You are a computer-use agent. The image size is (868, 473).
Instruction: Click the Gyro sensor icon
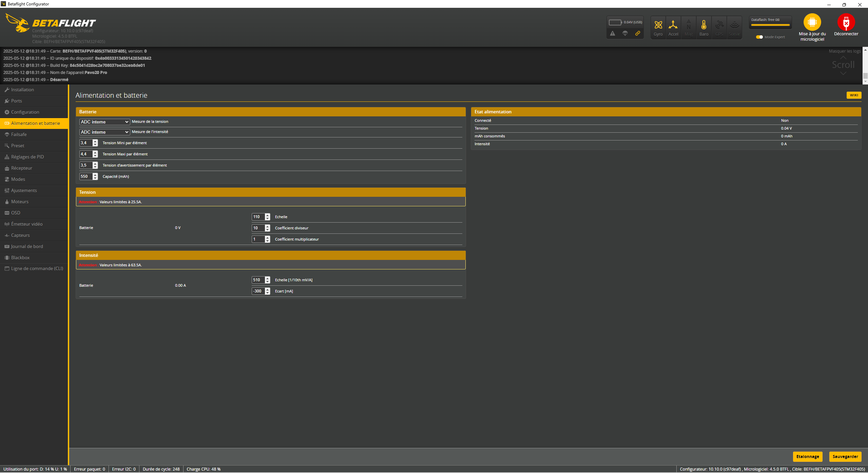[x=658, y=25]
